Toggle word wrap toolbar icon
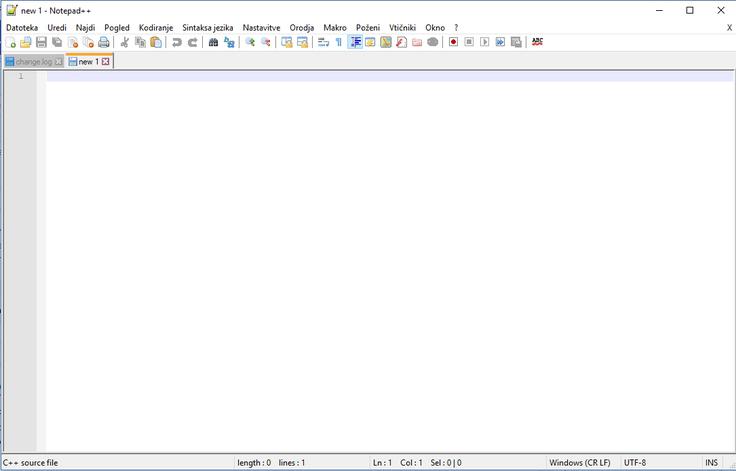This screenshot has width=736, height=471. (x=323, y=42)
